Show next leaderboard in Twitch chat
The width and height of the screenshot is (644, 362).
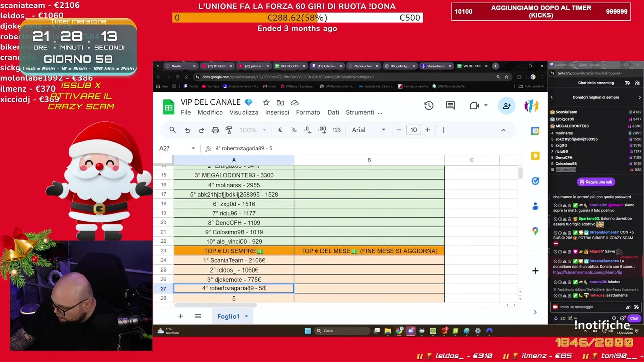tap(640, 97)
